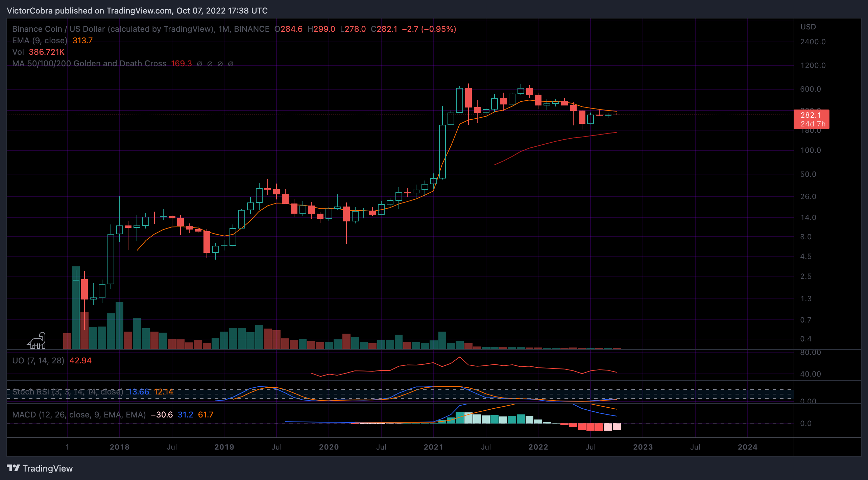Click the close price C282.1 value

tap(384, 29)
